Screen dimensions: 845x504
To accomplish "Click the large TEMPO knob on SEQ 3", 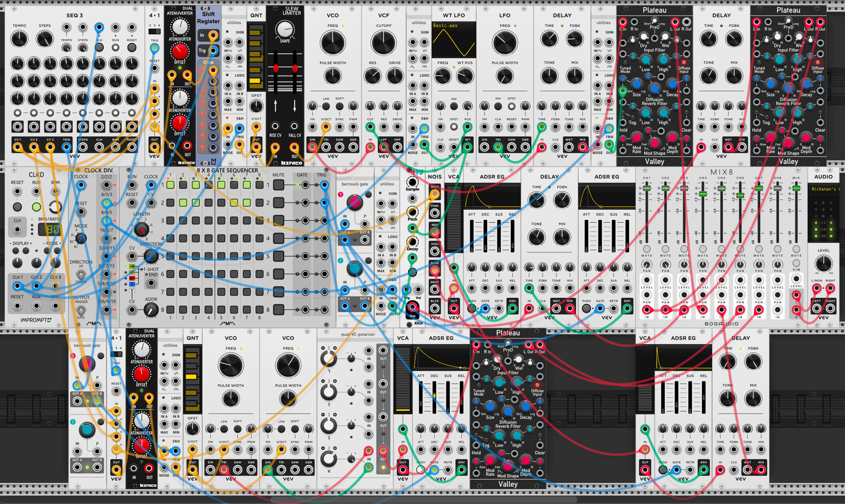I will coord(19,39).
